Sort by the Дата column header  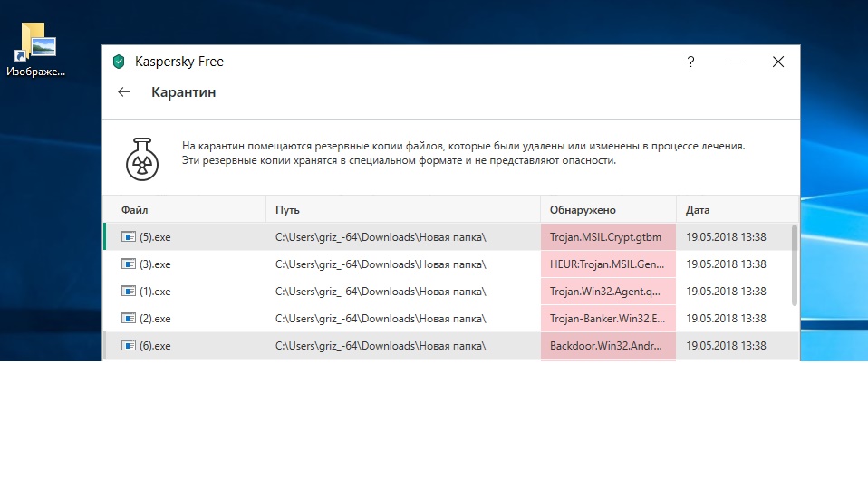pyautogui.click(x=698, y=210)
